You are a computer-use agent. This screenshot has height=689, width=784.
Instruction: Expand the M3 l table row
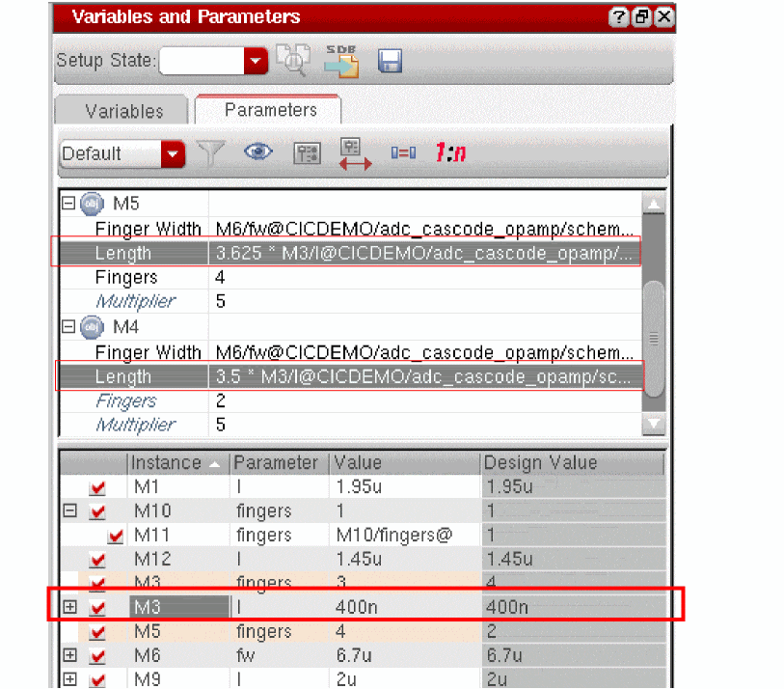click(70, 607)
